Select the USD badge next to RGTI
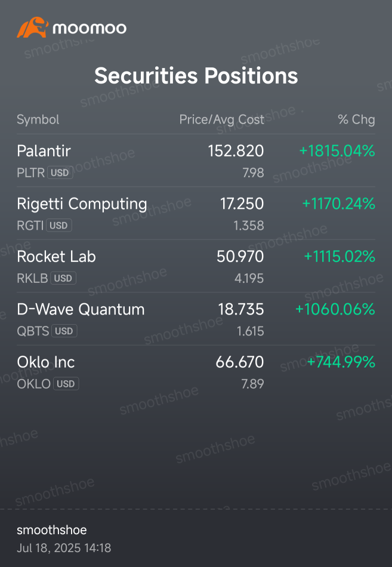Image resolution: width=392 pixels, height=567 pixels. pos(59,226)
